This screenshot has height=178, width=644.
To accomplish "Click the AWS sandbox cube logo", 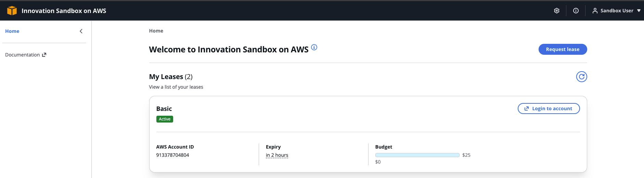I will [12, 11].
